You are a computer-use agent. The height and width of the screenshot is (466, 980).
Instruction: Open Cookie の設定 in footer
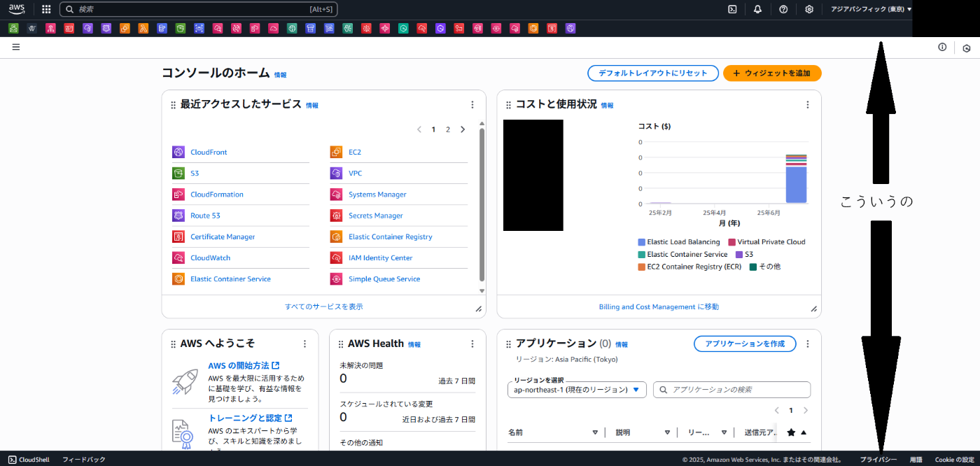pos(955,460)
